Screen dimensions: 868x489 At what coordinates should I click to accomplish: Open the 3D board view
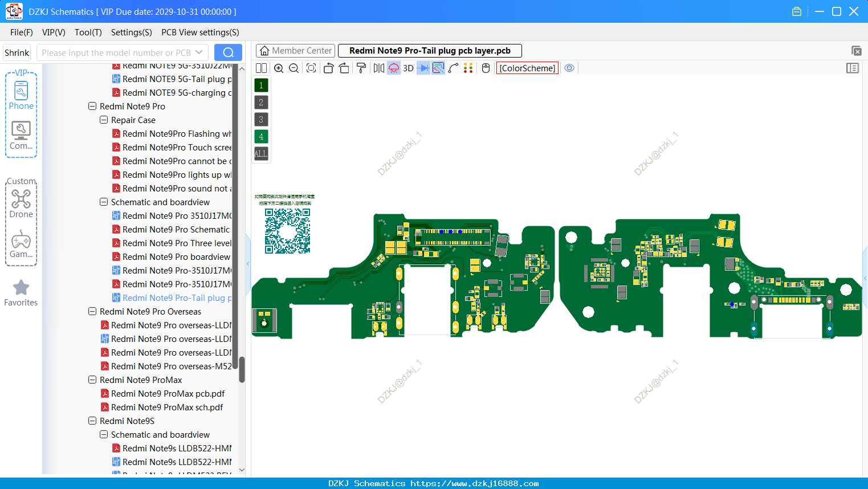point(408,68)
